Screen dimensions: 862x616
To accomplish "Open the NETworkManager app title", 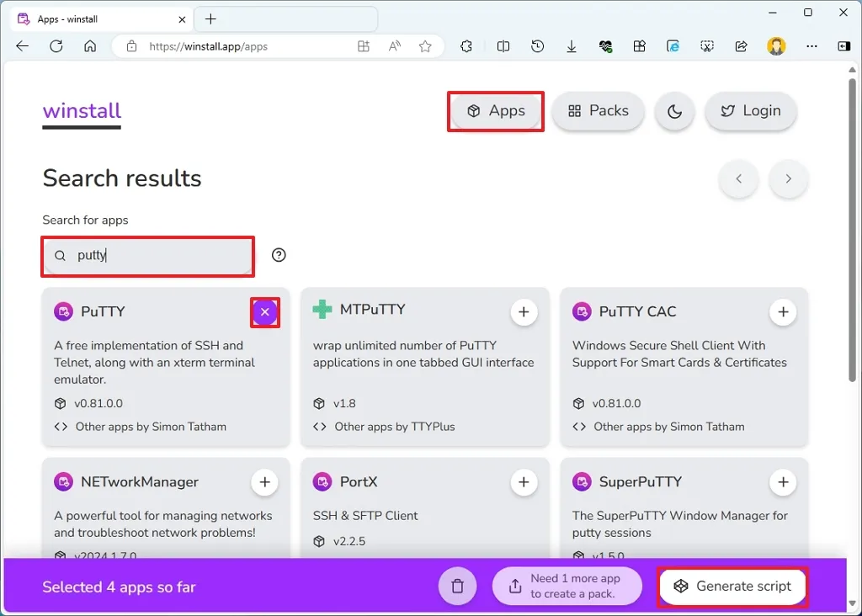I will point(140,482).
